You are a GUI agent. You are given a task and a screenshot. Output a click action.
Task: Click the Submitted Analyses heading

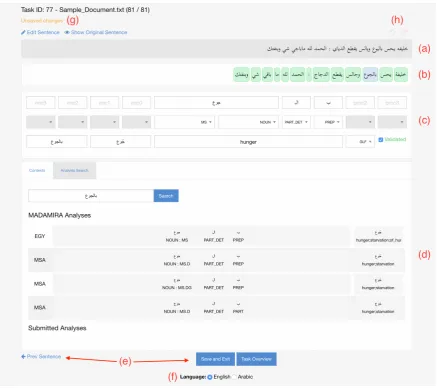pos(57,328)
